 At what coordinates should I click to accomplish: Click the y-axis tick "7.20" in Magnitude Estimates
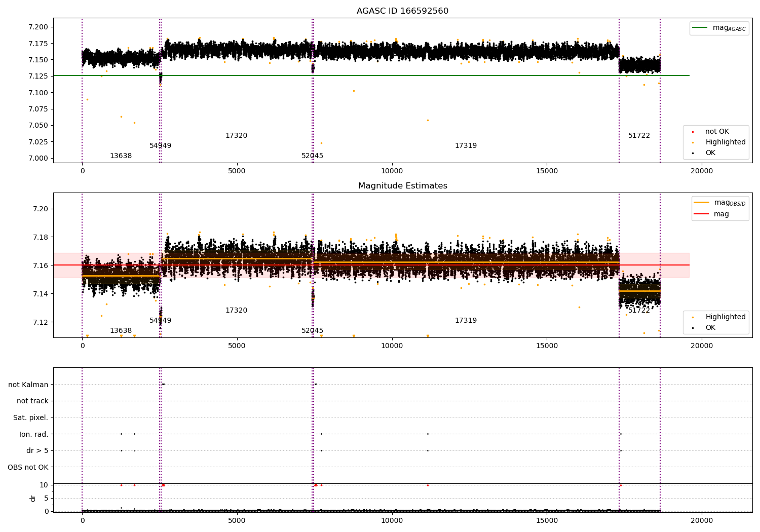tap(41, 209)
